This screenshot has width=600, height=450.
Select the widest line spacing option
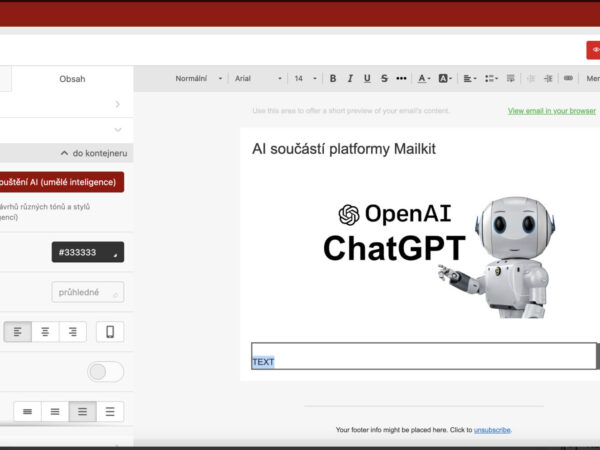[110, 411]
